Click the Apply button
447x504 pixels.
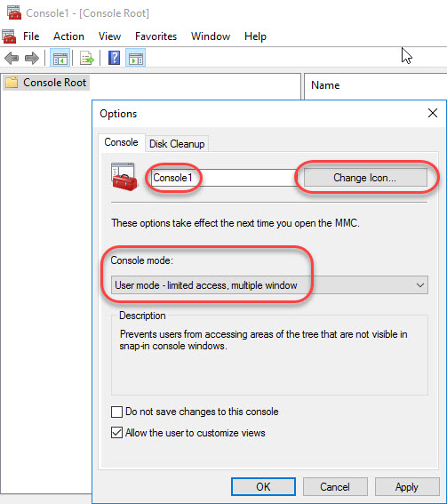[406, 486]
